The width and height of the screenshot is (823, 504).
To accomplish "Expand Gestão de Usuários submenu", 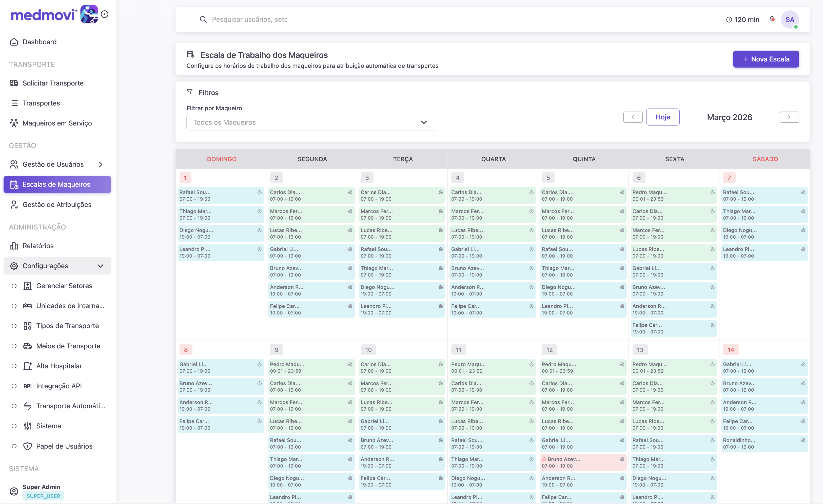I will click(100, 164).
